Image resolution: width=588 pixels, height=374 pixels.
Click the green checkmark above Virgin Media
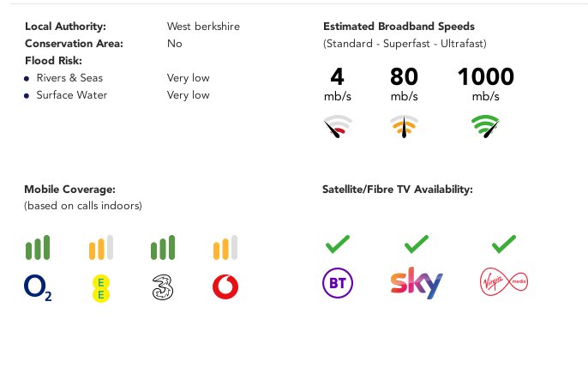pyautogui.click(x=504, y=244)
